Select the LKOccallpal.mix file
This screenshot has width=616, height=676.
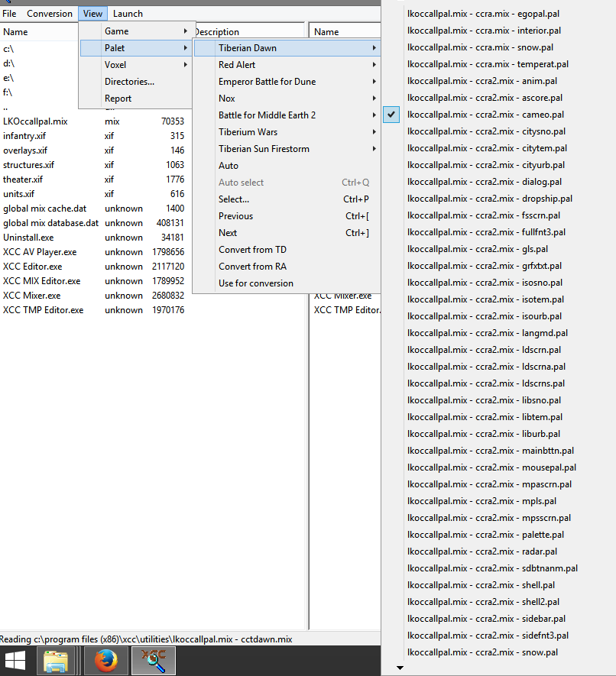(35, 121)
